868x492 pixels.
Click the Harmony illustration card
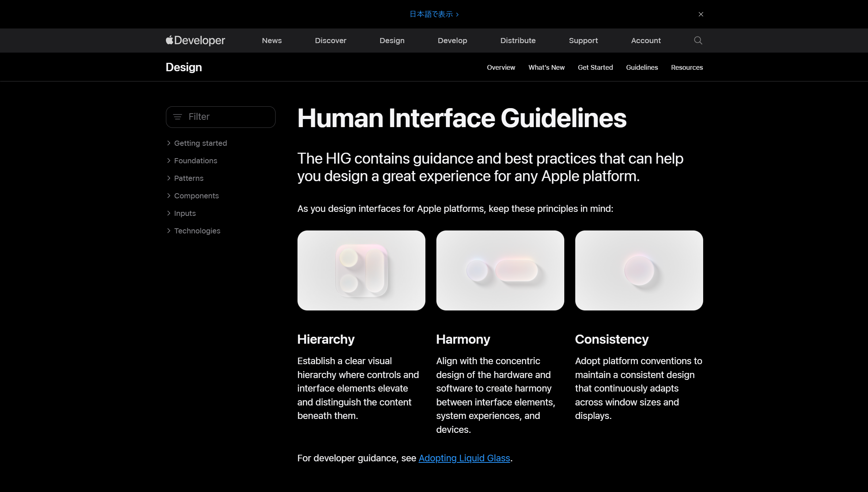click(x=500, y=270)
